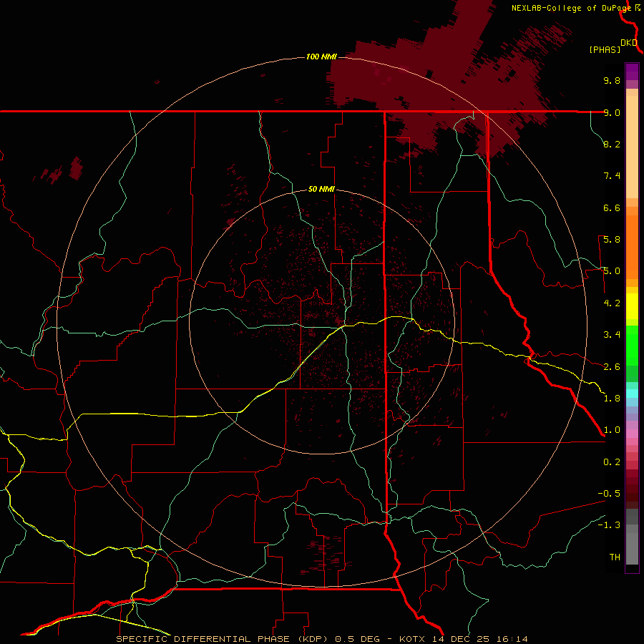Click the "50 NMI" range ring label

321,190
